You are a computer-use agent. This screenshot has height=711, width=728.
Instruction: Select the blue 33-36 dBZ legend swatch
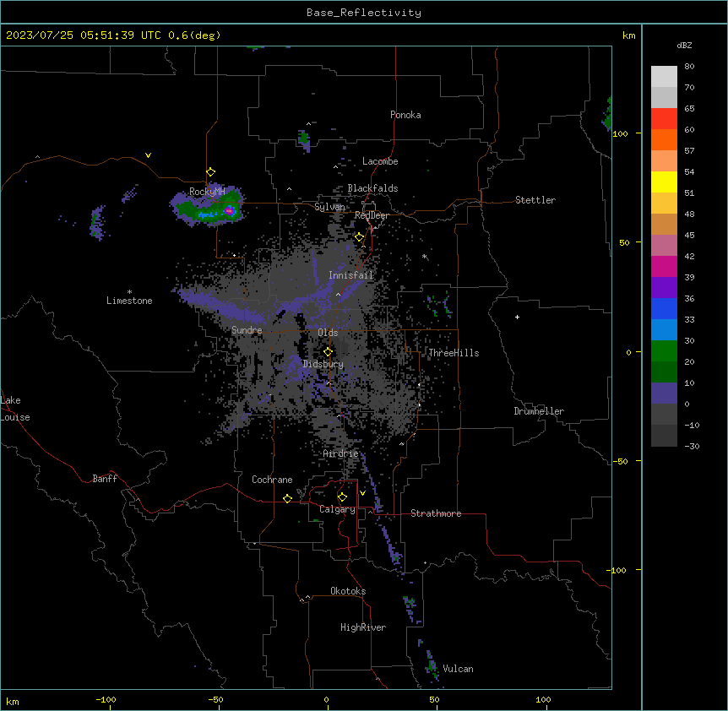(x=664, y=309)
